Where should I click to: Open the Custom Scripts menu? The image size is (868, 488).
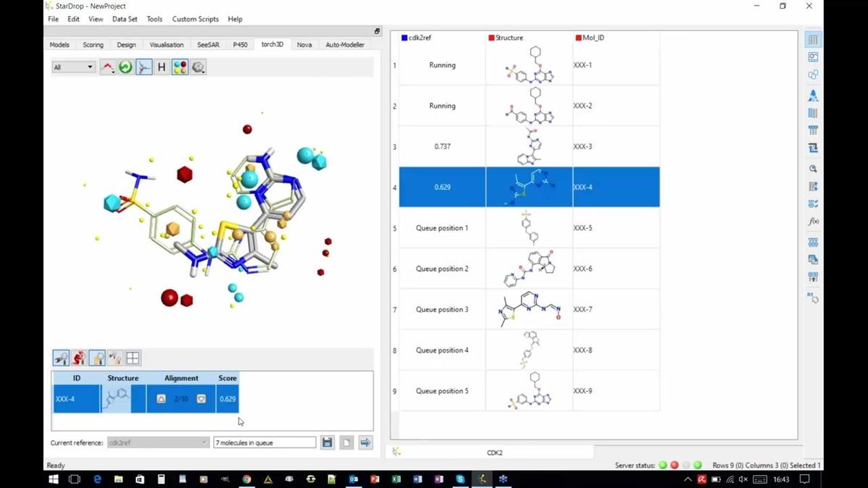tap(195, 19)
